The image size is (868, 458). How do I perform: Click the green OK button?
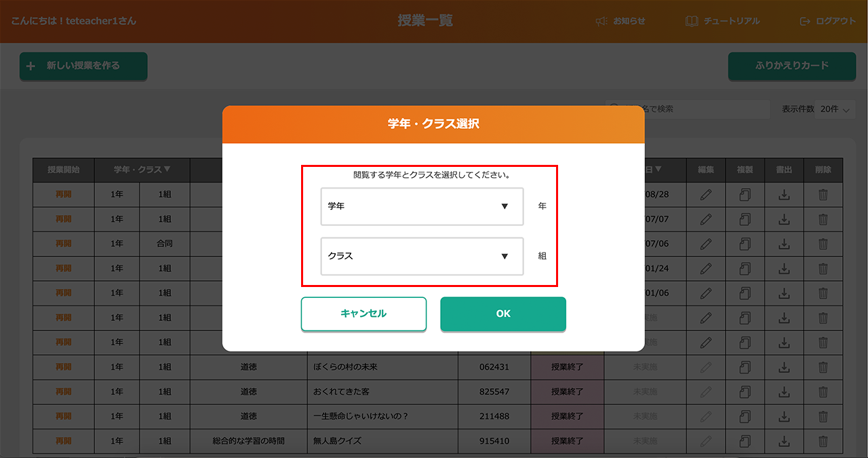(502, 314)
